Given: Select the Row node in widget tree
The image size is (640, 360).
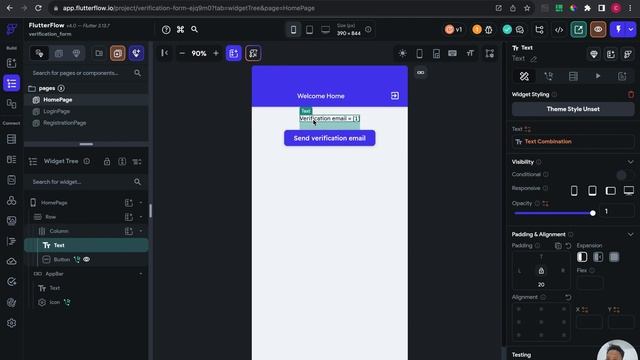Looking at the screenshot, I should coord(51,217).
